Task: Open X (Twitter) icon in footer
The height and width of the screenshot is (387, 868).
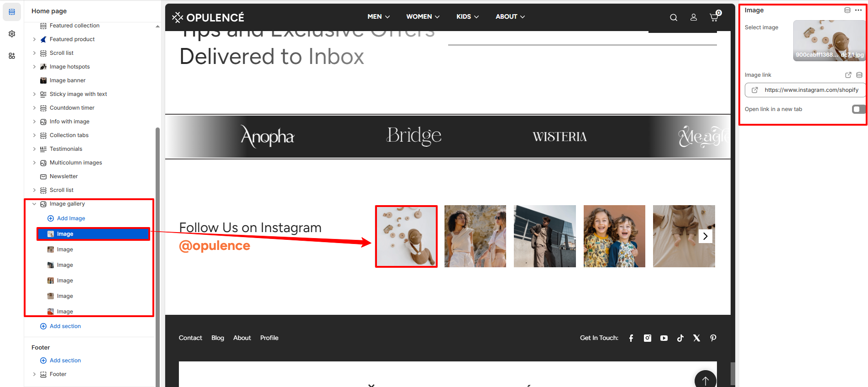Action: [697, 338]
